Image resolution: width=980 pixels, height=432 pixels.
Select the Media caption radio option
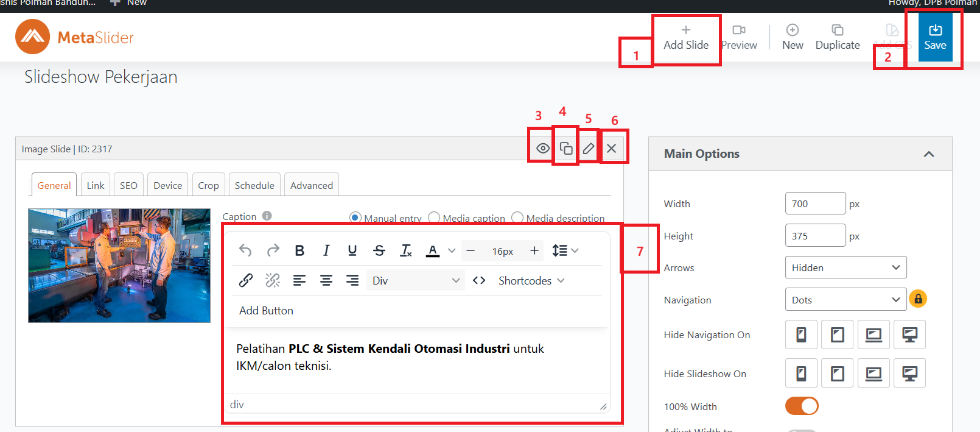[434, 218]
